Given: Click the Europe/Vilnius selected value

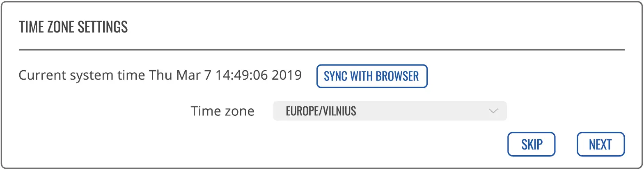Looking at the screenshot, I should (321, 111).
